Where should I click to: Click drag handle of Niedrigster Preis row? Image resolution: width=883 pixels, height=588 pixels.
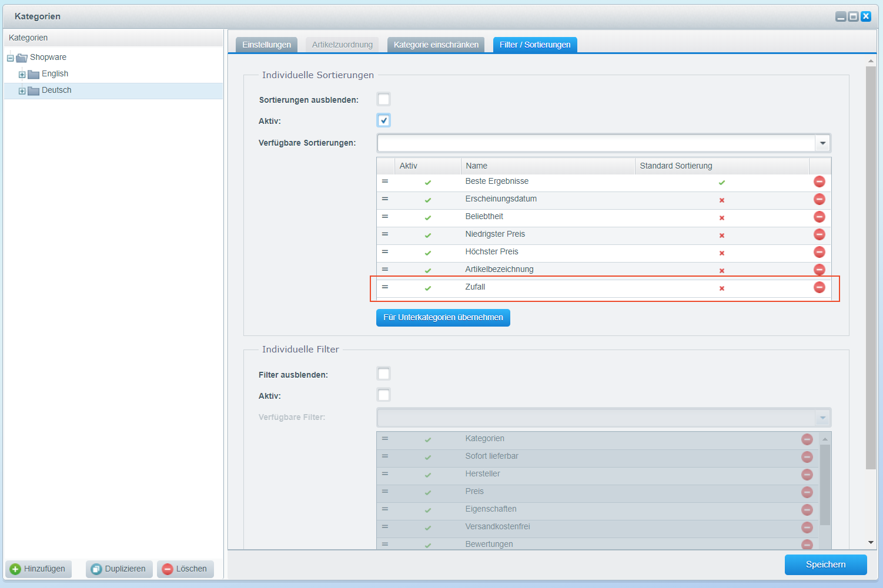(385, 234)
